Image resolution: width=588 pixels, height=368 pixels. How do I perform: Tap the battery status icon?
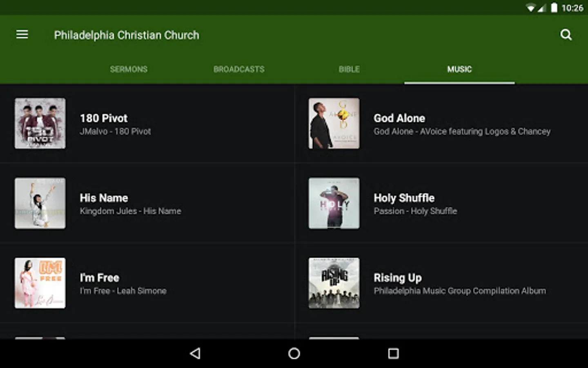pos(554,8)
